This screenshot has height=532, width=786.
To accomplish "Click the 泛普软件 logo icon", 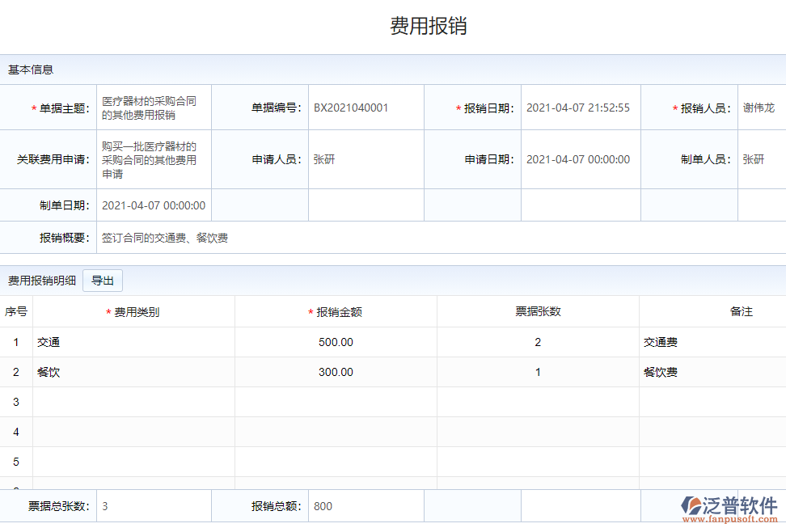I will tap(694, 506).
